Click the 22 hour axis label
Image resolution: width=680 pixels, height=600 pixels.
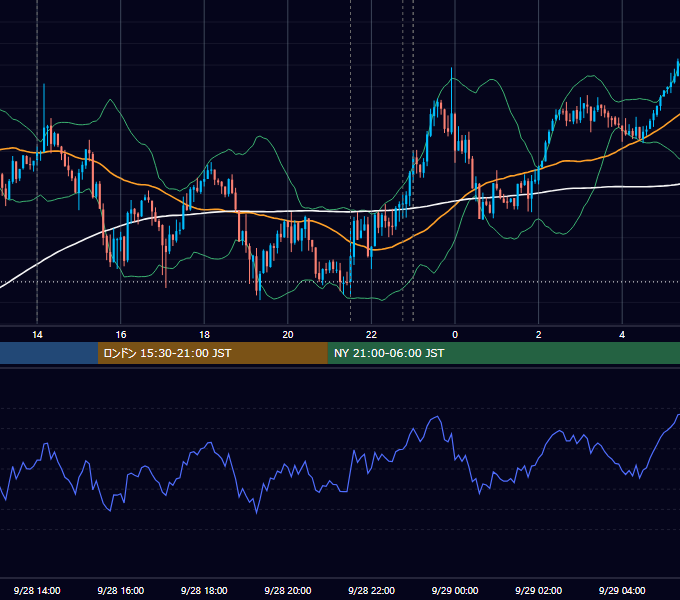pos(371,335)
